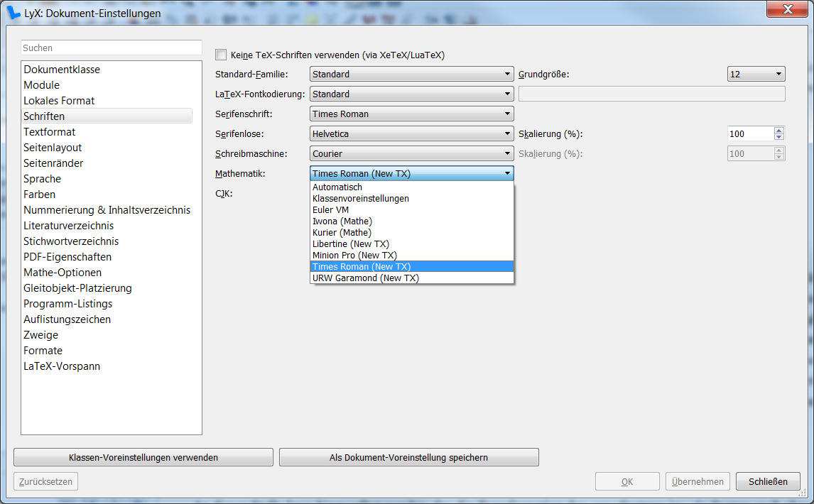Screen dimensions: 814x504
Task: Choose 'Libertine (New TX)' math font
Action: (412, 244)
